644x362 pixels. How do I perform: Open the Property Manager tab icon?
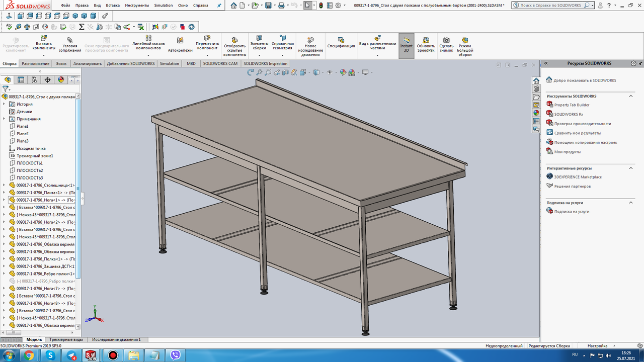21,80
